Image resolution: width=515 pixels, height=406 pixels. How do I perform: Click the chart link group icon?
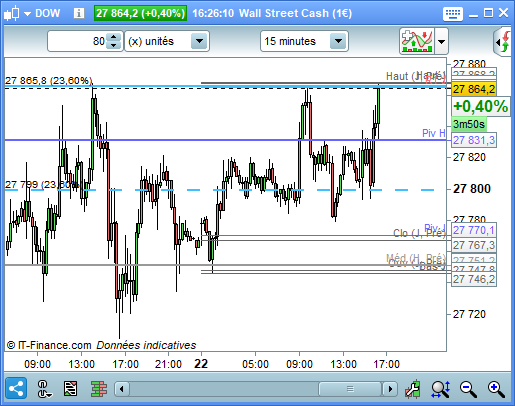[44, 389]
